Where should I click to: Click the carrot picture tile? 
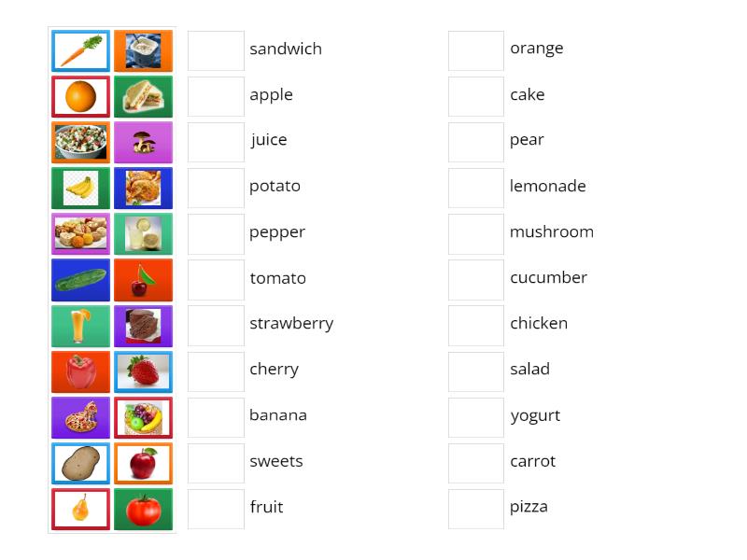80,50
